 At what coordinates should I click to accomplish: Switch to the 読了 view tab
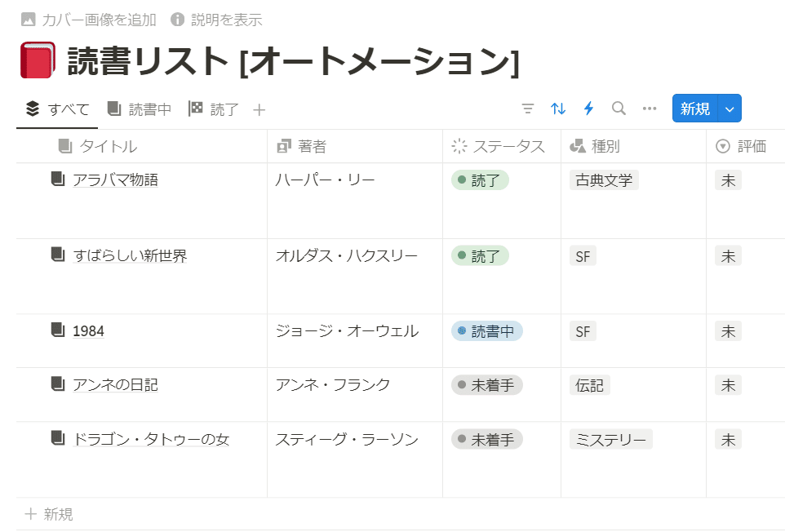click(x=213, y=109)
